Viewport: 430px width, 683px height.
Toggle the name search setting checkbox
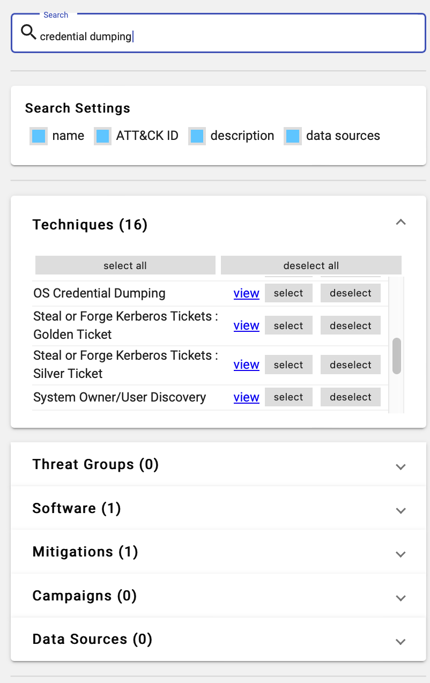click(x=39, y=136)
